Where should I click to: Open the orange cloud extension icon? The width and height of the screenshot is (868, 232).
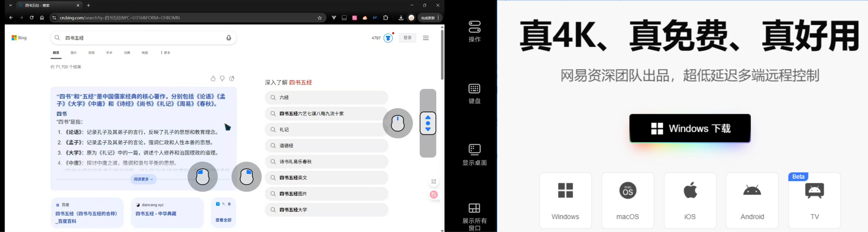pos(365,18)
